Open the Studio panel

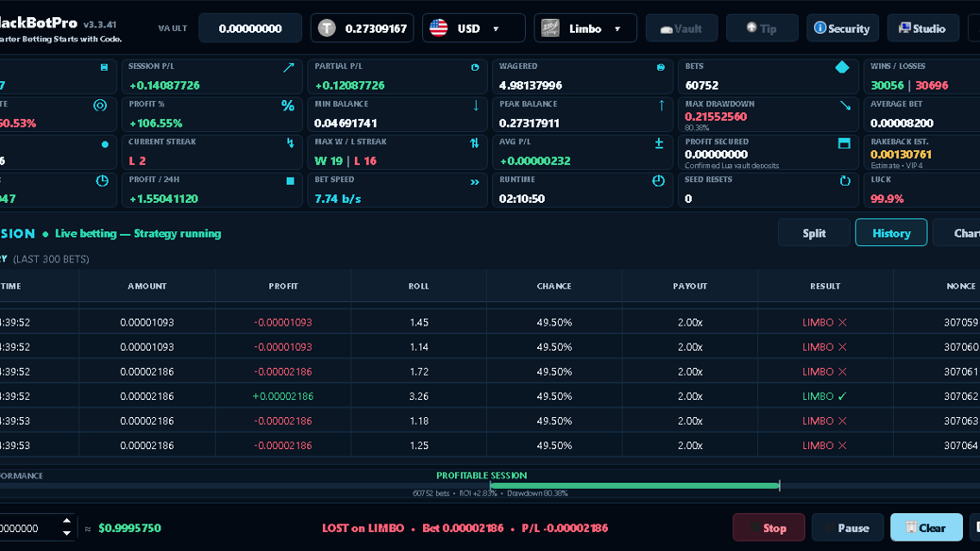pyautogui.click(x=923, y=28)
